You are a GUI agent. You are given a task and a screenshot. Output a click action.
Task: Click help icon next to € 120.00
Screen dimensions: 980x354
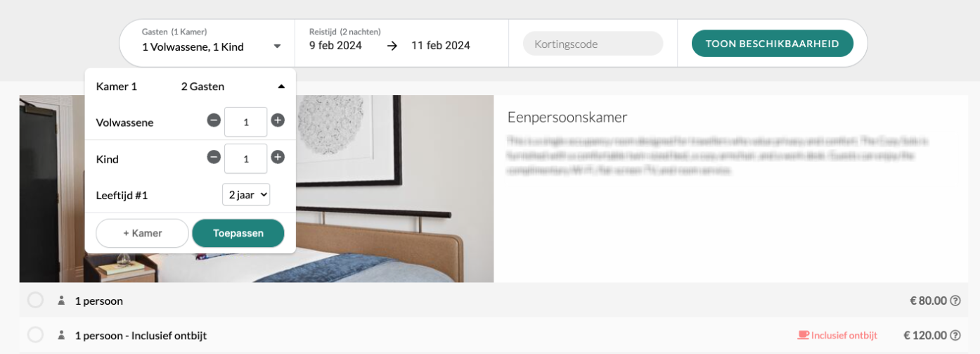coord(955,335)
